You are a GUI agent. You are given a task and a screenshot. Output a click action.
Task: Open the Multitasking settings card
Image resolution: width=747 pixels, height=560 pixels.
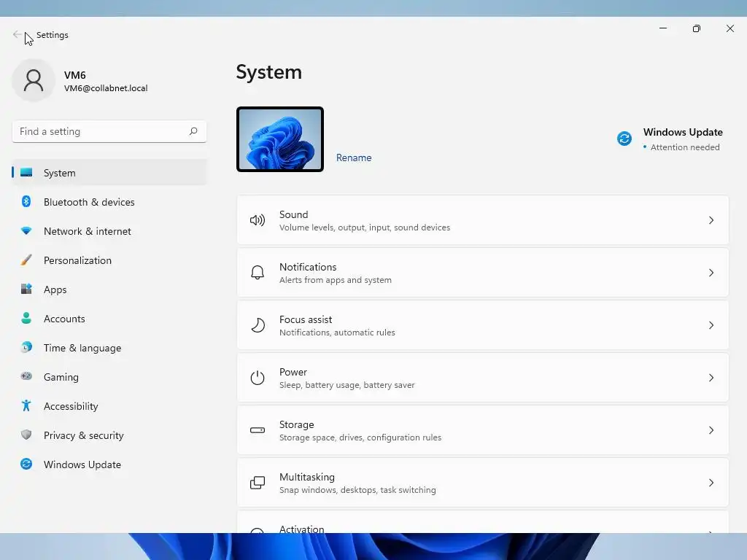click(x=483, y=483)
